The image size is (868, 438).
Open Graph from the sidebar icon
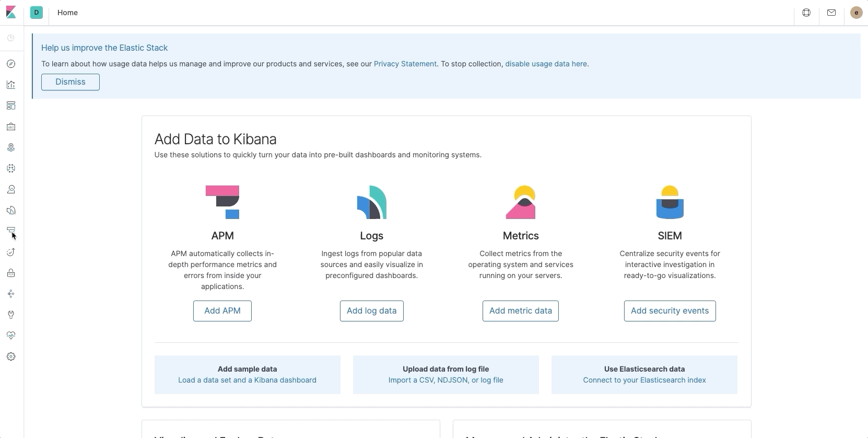(x=11, y=294)
